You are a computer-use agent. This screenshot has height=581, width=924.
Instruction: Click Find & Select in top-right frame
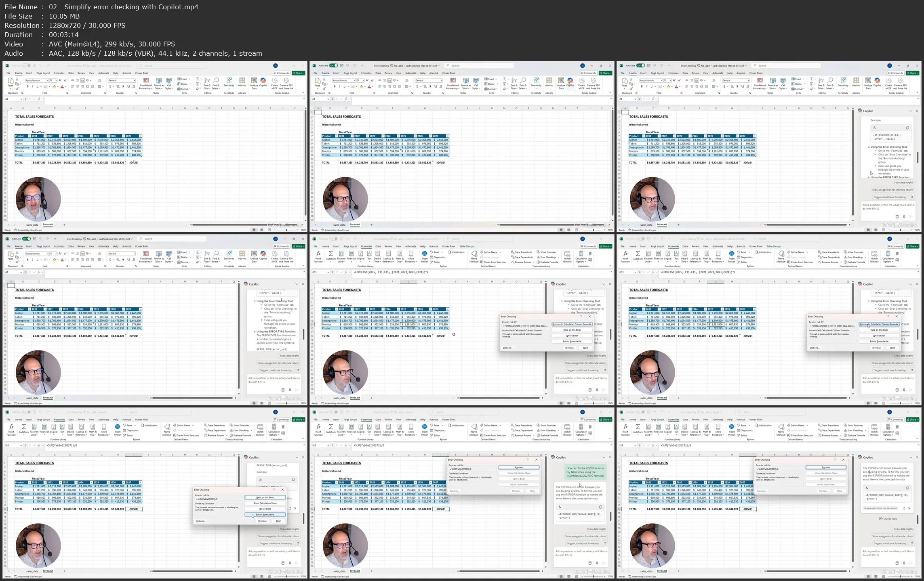pyautogui.click(x=830, y=84)
